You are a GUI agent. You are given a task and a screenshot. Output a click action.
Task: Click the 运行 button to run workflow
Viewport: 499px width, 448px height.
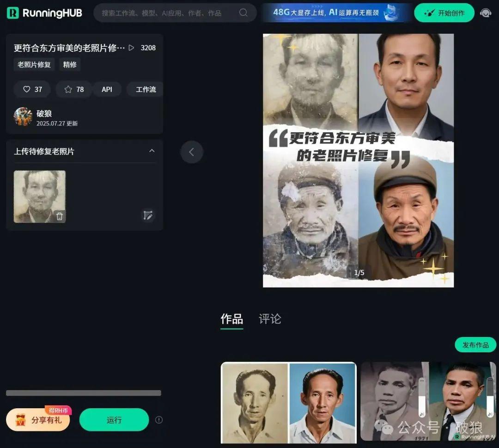[114, 419]
